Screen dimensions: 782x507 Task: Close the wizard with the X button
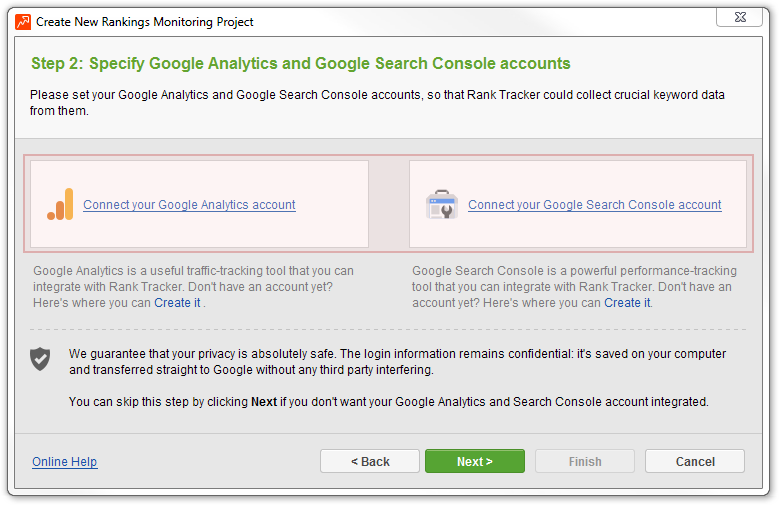click(740, 17)
